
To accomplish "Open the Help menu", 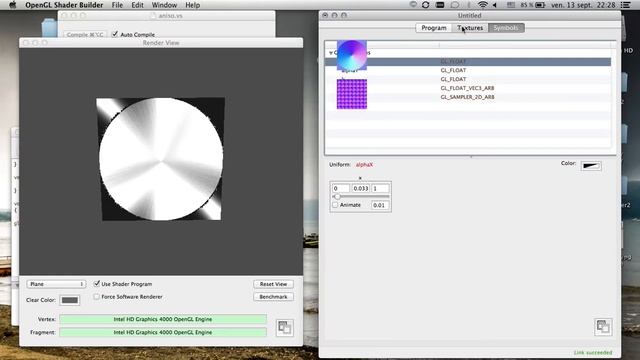I will [x=193, y=5].
